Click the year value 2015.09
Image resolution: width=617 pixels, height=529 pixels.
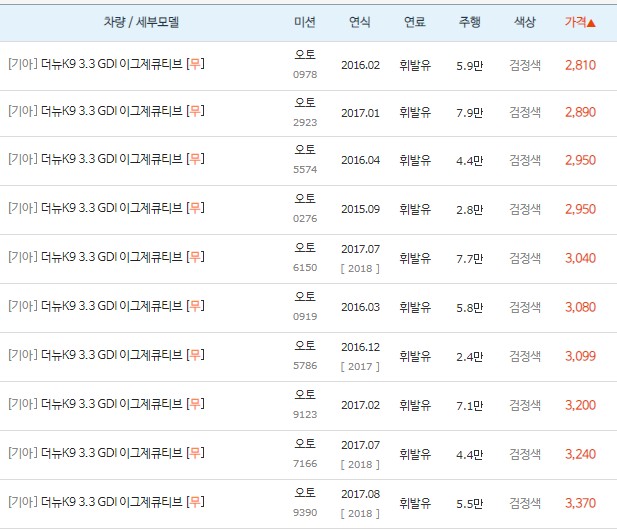tap(360, 209)
